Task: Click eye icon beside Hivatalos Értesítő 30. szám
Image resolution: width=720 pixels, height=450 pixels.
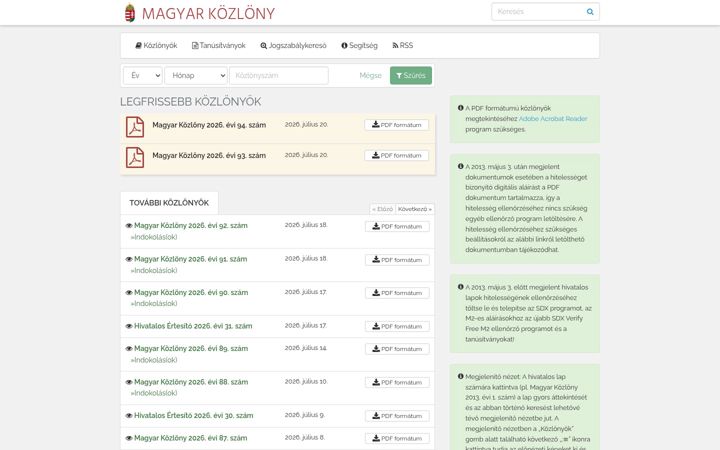Action: tap(129, 416)
